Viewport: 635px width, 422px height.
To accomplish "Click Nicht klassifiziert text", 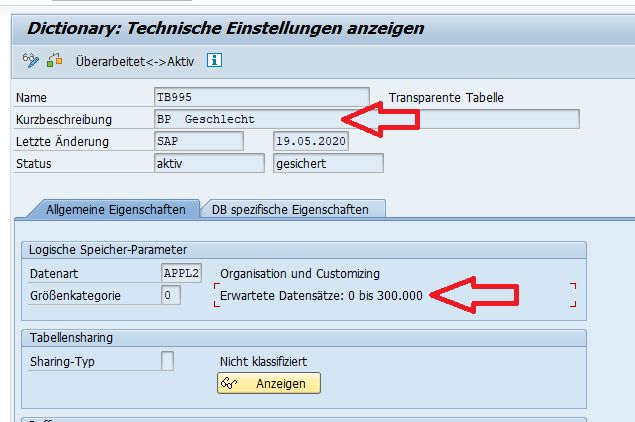I will click(x=263, y=361).
